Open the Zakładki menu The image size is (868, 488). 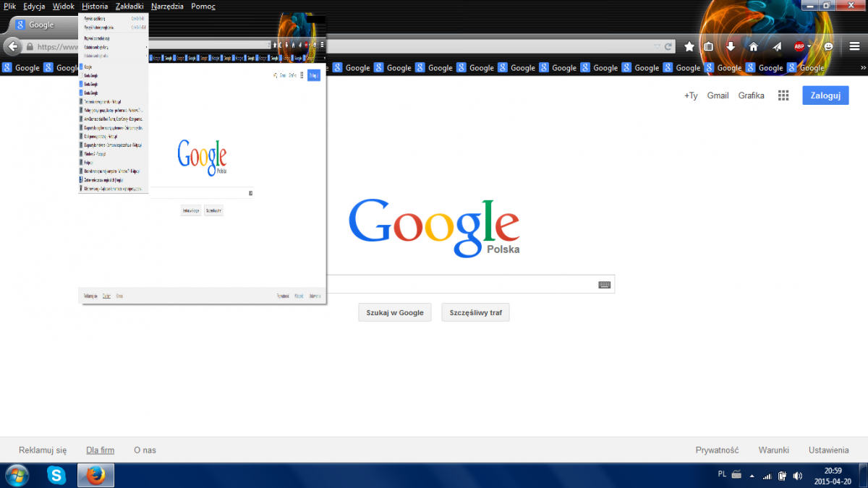point(129,6)
